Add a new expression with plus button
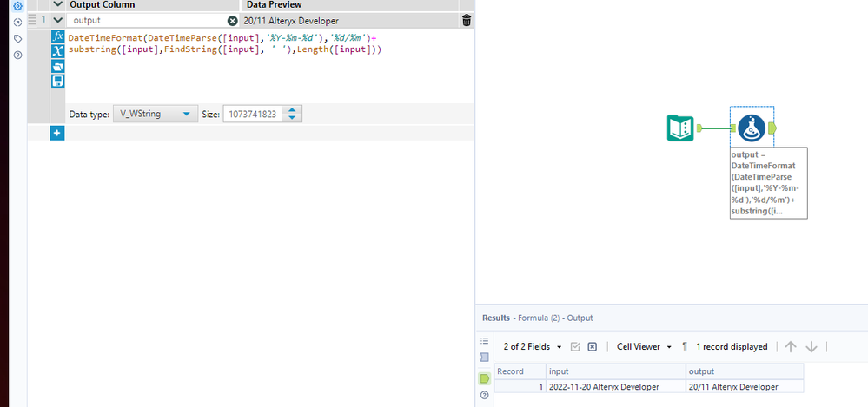This screenshot has width=868, height=407. point(57,133)
